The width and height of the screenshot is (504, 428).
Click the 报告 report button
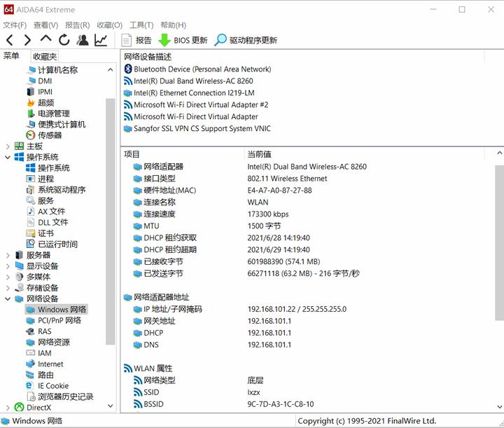tap(136, 40)
